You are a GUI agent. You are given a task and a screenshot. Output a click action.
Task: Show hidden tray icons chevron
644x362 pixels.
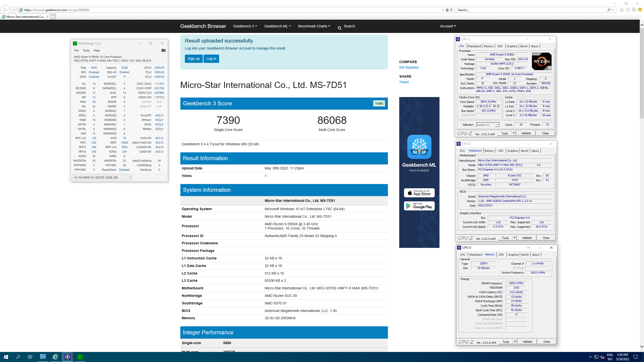point(590,357)
